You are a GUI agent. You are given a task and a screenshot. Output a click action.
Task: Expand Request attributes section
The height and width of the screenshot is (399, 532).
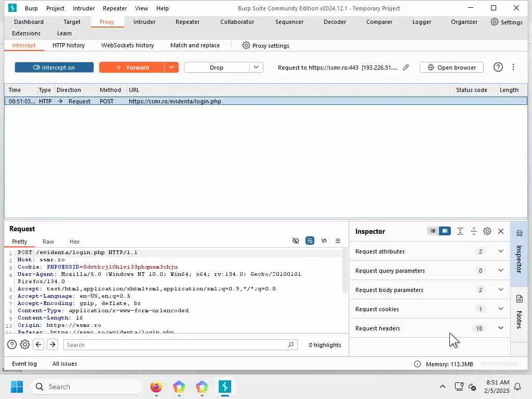pyautogui.click(x=500, y=251)
